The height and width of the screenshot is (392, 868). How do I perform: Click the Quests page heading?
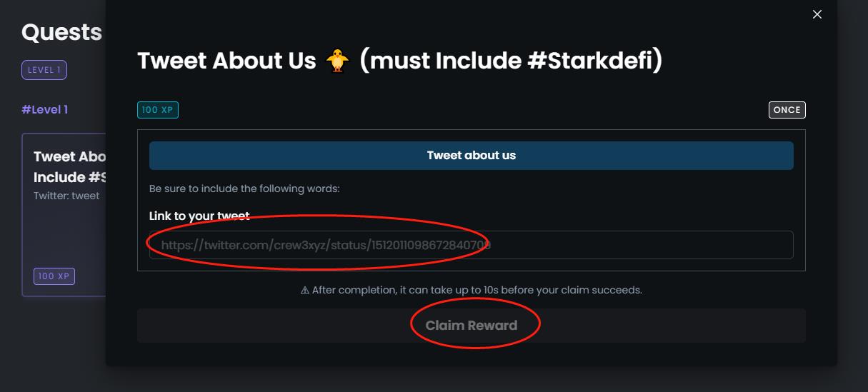coord(61,32)
